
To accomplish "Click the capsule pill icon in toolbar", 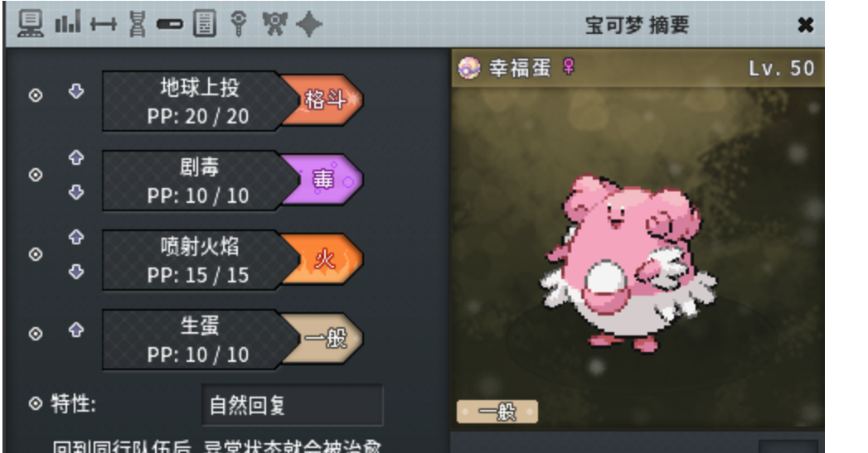I will (169, 24).
